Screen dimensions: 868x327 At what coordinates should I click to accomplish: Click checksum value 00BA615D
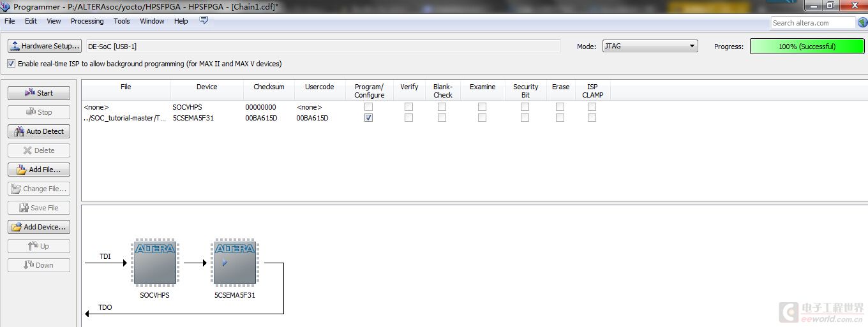click(x=261, y=118)
